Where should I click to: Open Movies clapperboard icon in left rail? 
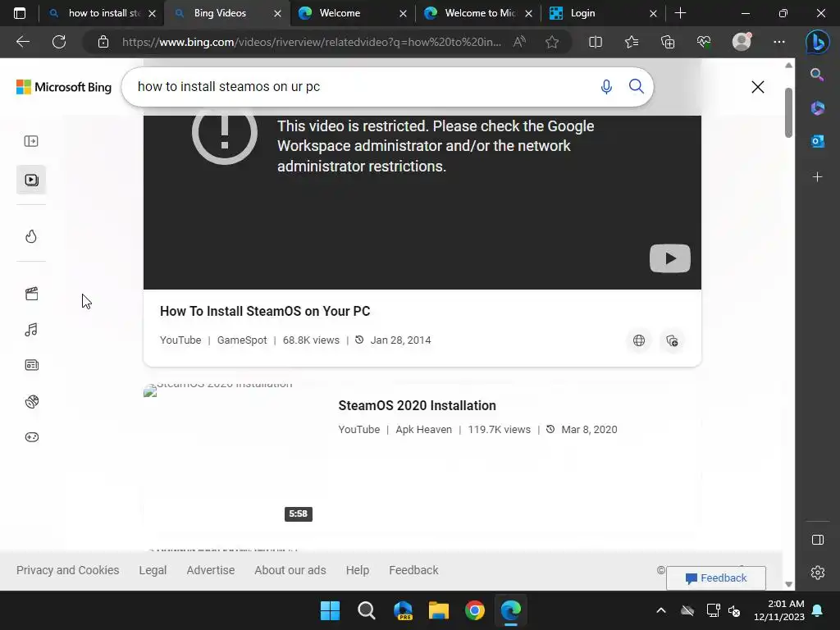32,294
